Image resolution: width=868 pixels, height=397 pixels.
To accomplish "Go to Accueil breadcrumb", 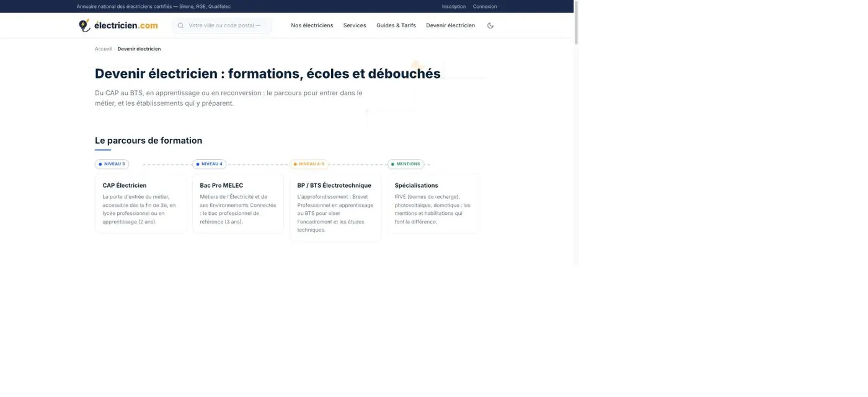I will (x=104, y=49).
